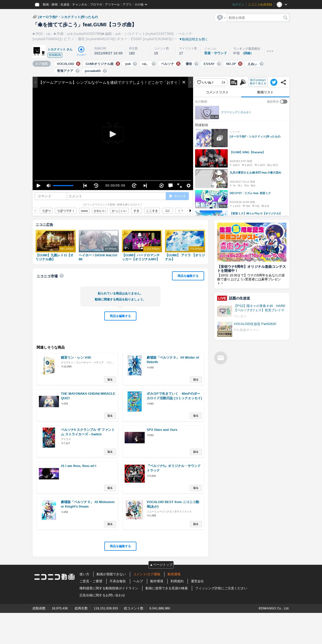Click the コメント submit button

pyautogui.click(x=177, y=196)
